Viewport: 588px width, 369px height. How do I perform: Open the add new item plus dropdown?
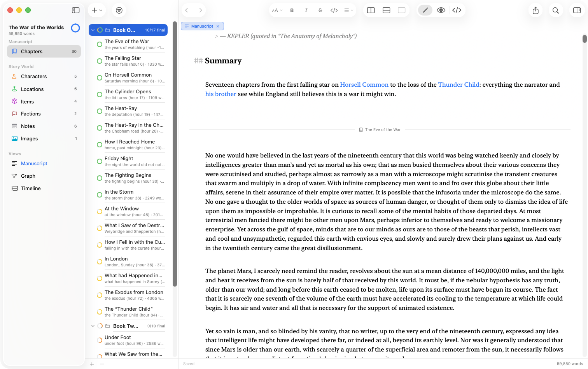pos(97,10)
